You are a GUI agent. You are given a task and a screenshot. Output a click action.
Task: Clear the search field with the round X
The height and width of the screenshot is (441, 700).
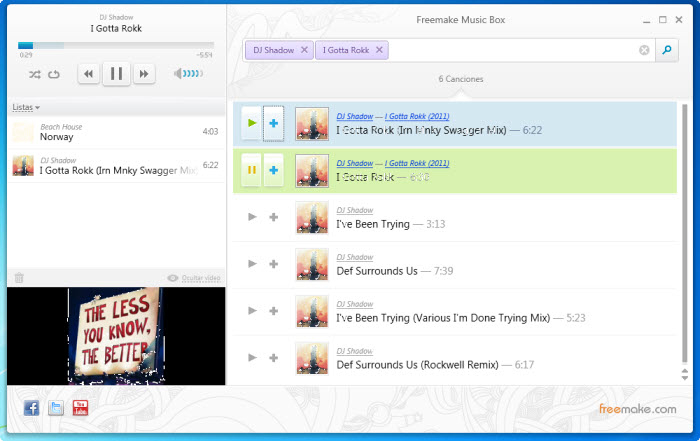coord(644,50)
